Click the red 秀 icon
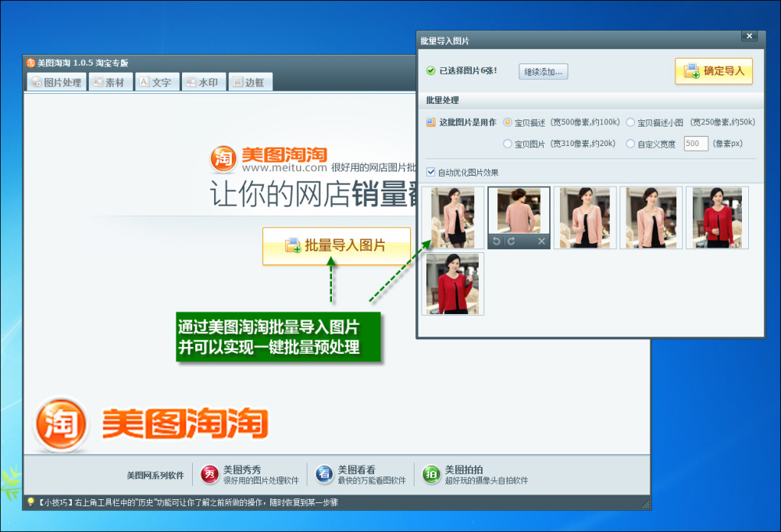 pos(209,474)
